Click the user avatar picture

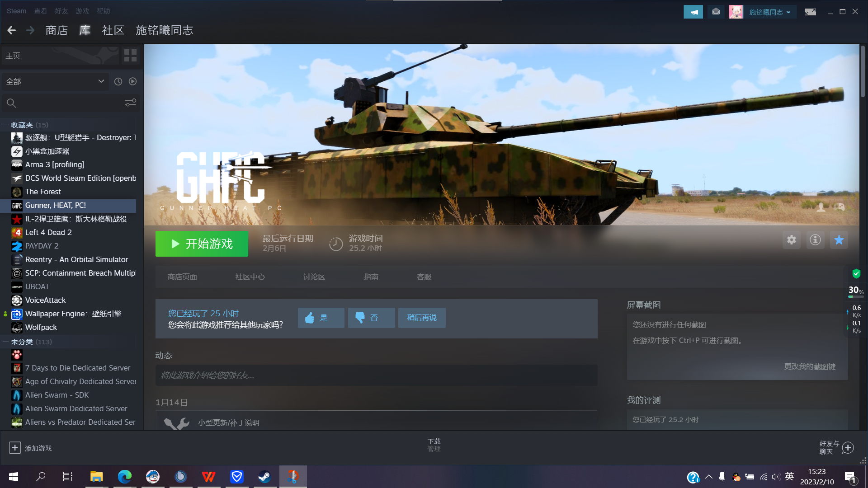point(736,12)
